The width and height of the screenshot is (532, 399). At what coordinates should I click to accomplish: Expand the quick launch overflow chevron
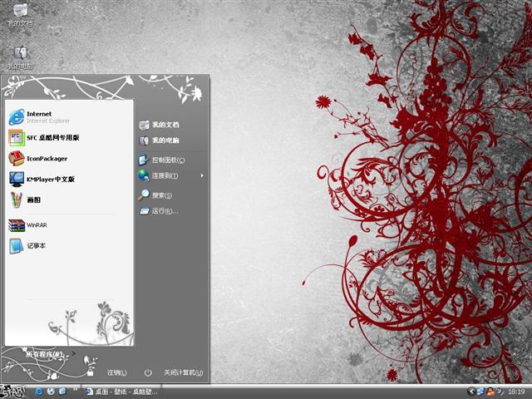[76, 390]
